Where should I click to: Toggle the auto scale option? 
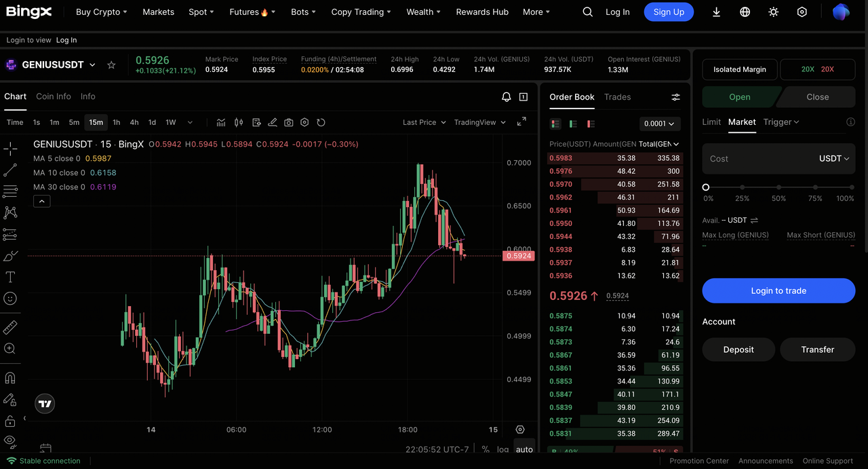(x=524, y=449)
